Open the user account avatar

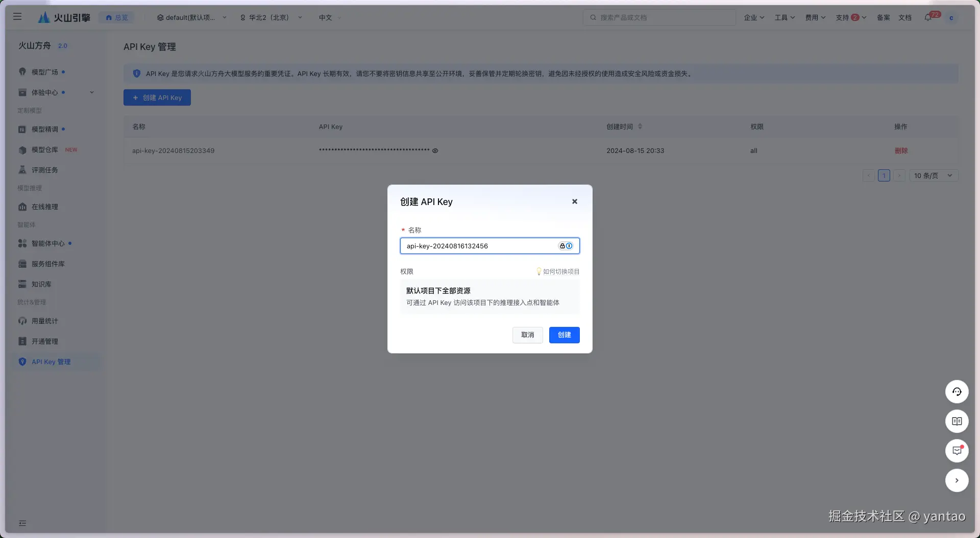951,18
